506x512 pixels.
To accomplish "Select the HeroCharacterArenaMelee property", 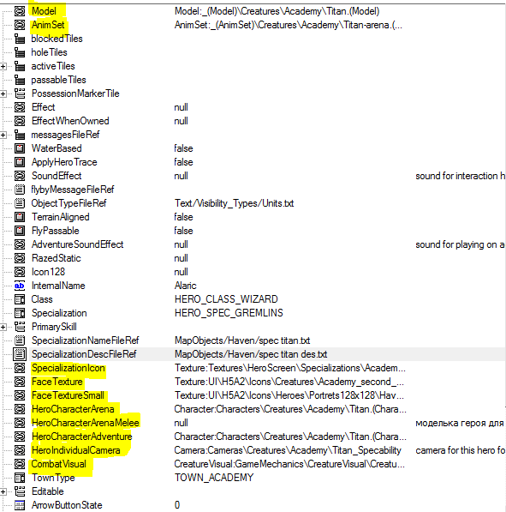I will pos(85,423).
